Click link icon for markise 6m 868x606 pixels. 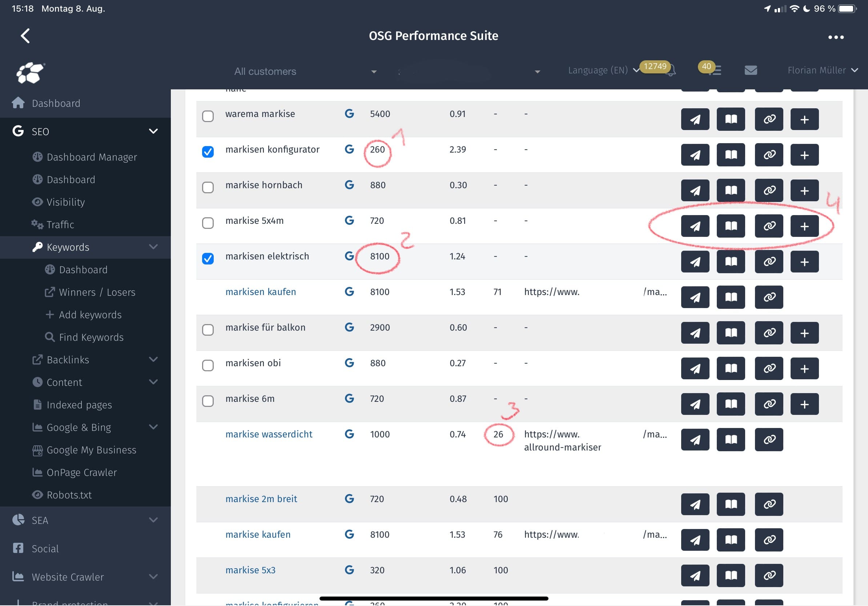[x=768, y=404]
